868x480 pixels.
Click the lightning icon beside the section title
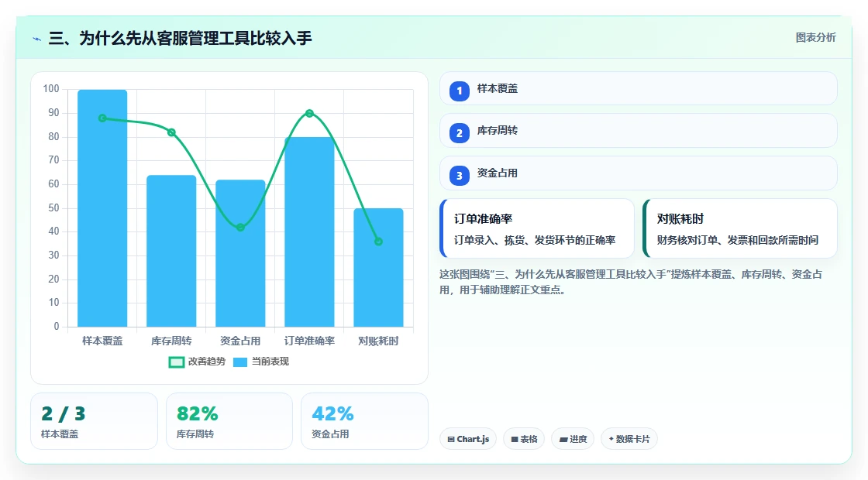tap(37, 39)
